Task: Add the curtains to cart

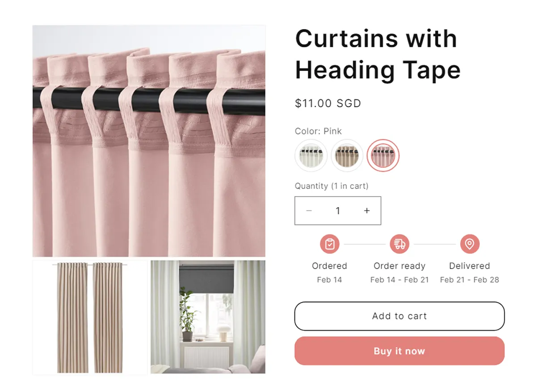Action: 399,316
